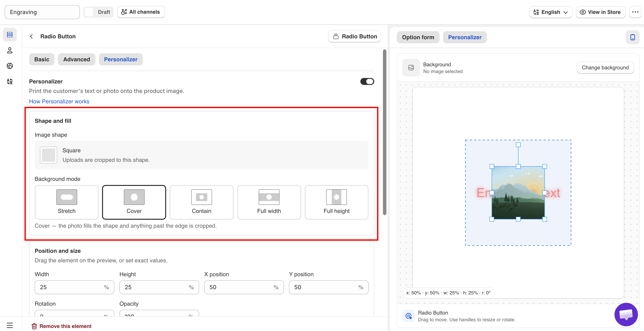Disable the Personalizer switch
Viewport: 644px width, 331px height.
point(367,81)
